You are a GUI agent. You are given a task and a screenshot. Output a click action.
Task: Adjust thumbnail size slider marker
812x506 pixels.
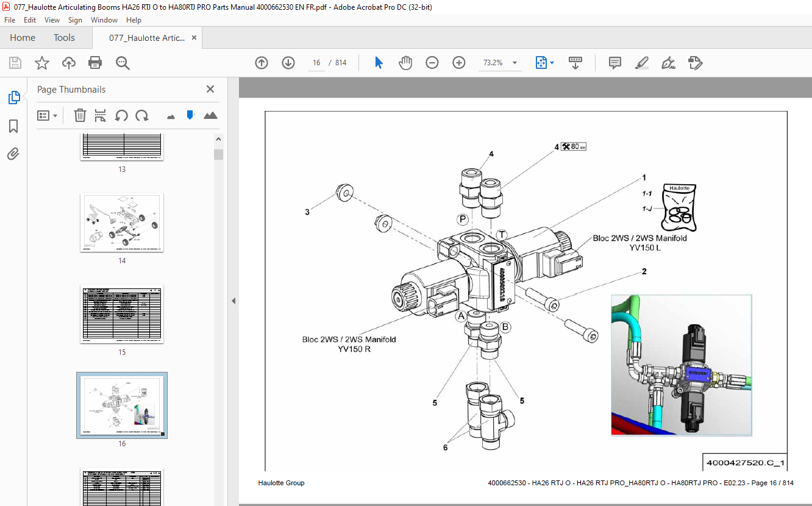[x=190, y=115]
